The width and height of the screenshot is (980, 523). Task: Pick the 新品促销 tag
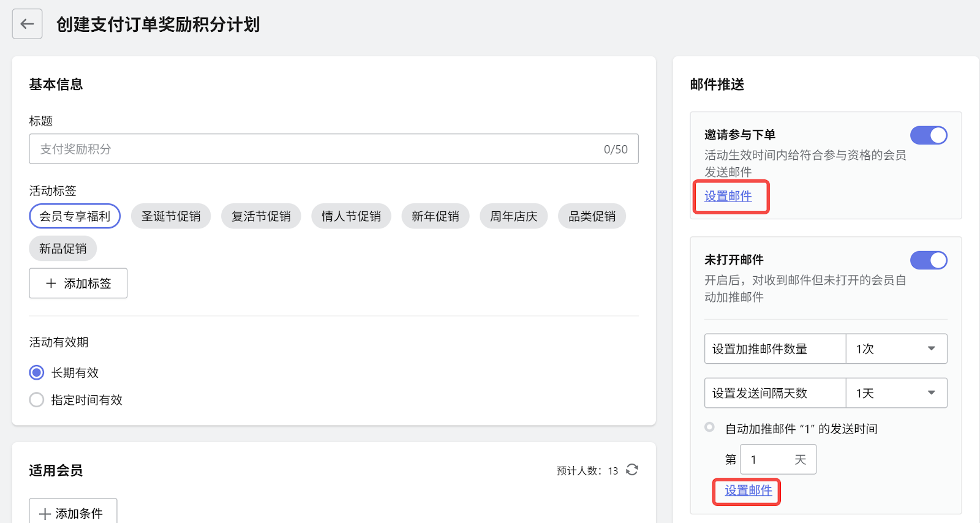tap(62, 249)
